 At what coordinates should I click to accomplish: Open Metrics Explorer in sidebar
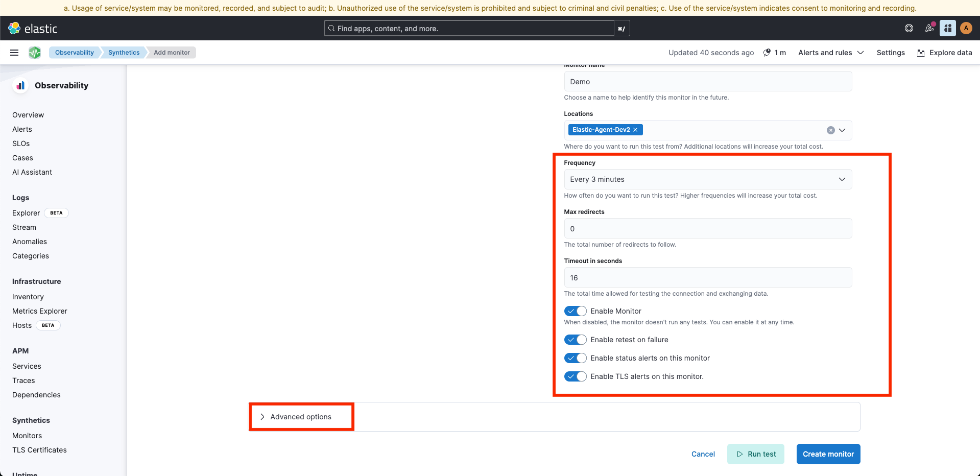(x=40, y=311)
